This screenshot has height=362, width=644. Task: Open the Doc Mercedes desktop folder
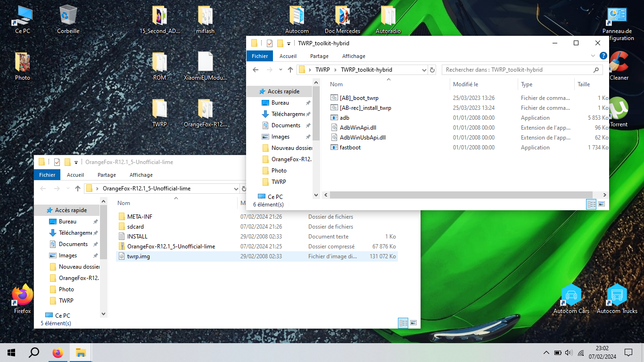tap(342, 20)
